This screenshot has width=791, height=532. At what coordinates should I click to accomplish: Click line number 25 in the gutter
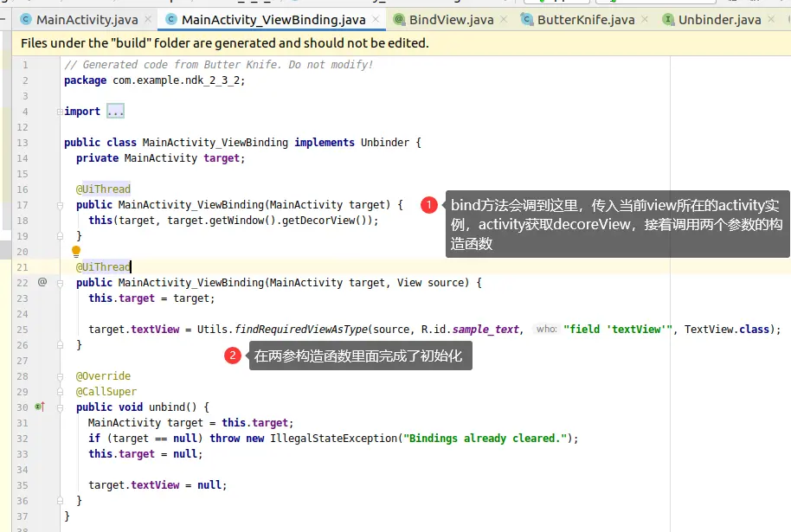pyautogui.click(x=23, y=330)
